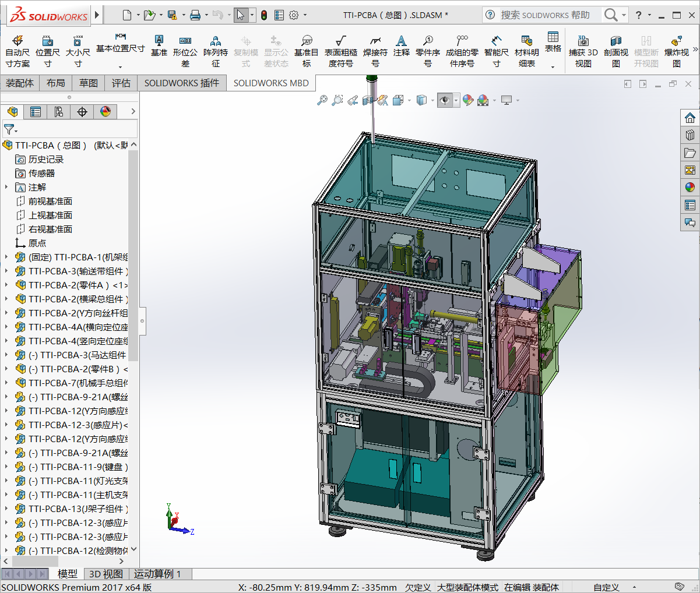The width and height of the screenshot is (700, 593).
Task: Select the 智能尺寸 smart dimension tool
Action: point(496,41)
